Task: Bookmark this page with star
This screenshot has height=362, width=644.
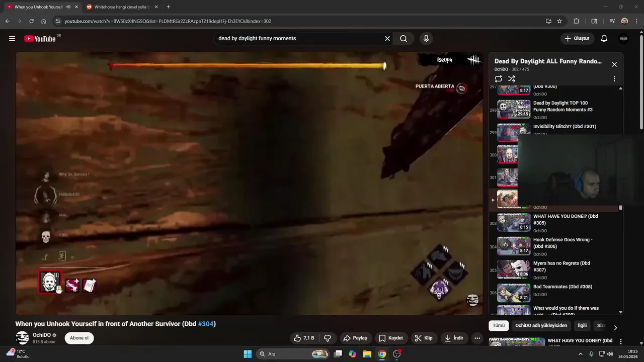Action: point(559,21)
